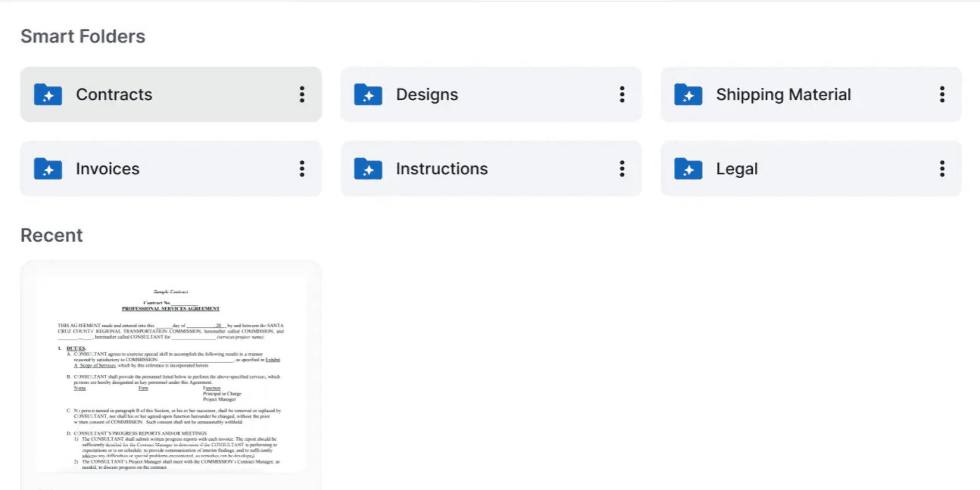
Task: Open the three-dot menu for Instructions
Action: (622, 169)
